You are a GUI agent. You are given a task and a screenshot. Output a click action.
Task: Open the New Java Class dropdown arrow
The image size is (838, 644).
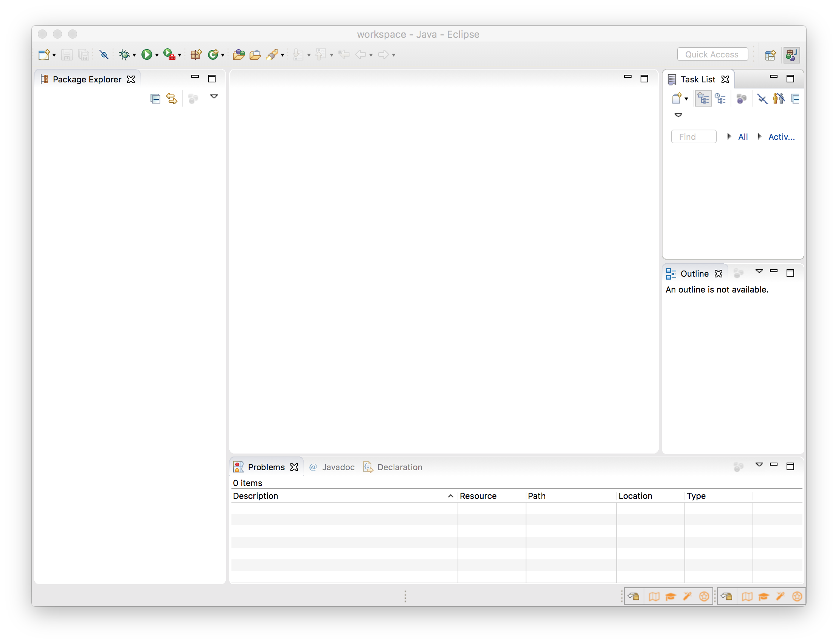pos(222,55)
